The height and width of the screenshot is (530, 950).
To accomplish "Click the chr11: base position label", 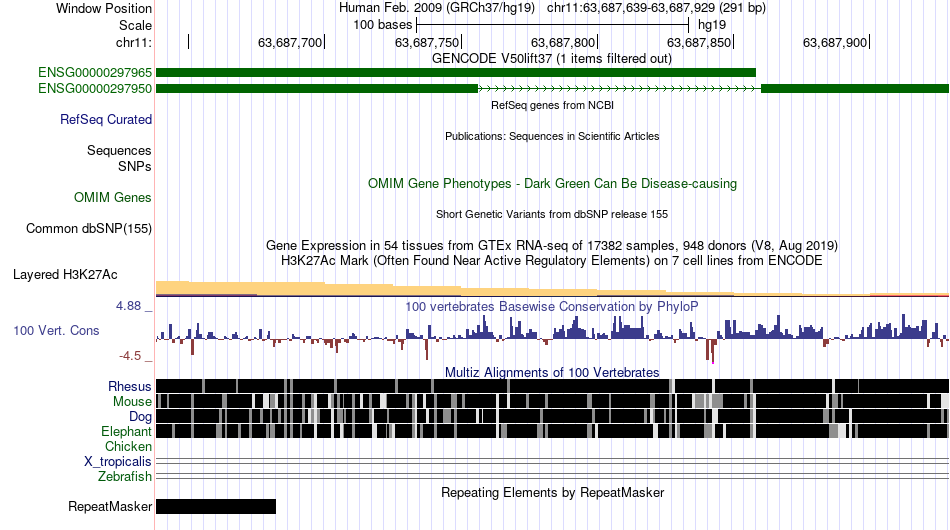I will [134, 42].
